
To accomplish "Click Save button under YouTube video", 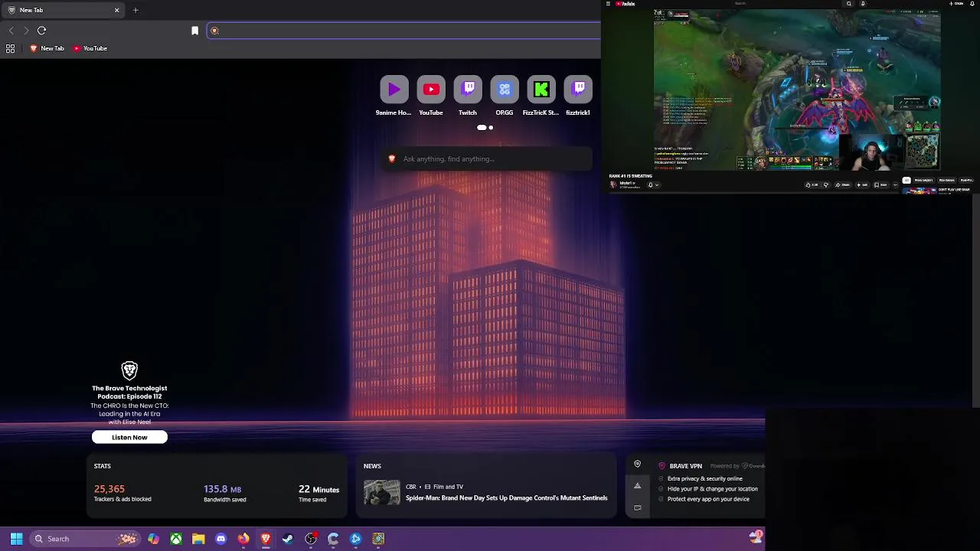I will (881, 184).
